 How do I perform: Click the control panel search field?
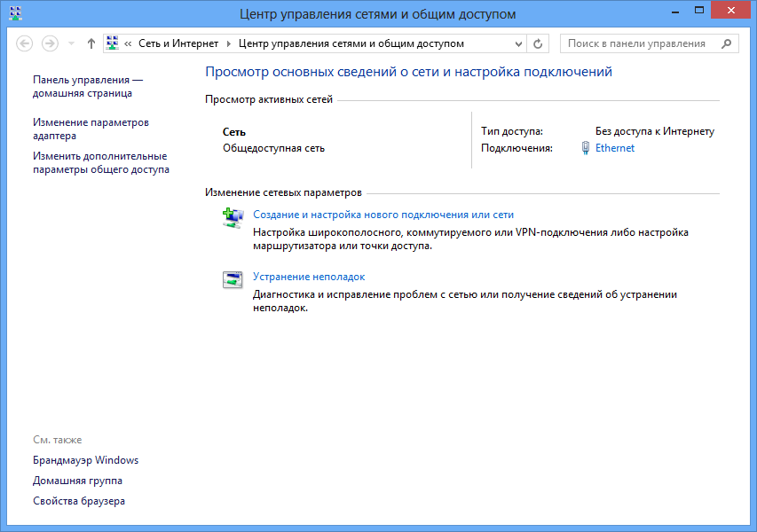639,43
